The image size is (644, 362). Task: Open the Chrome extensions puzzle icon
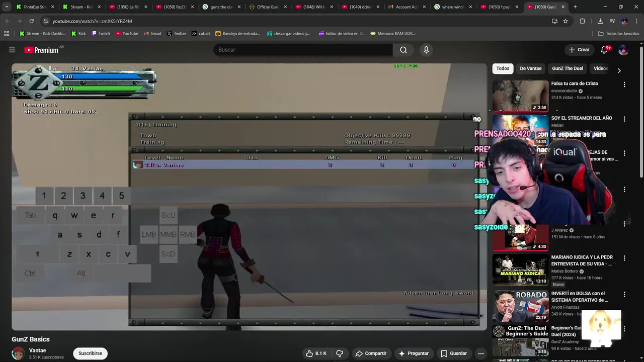(583, 21)
